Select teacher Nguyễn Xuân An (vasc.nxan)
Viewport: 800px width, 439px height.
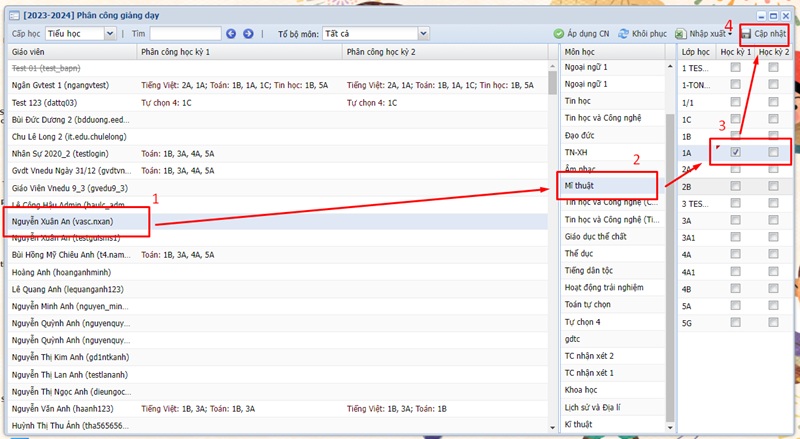click(62, 222)
